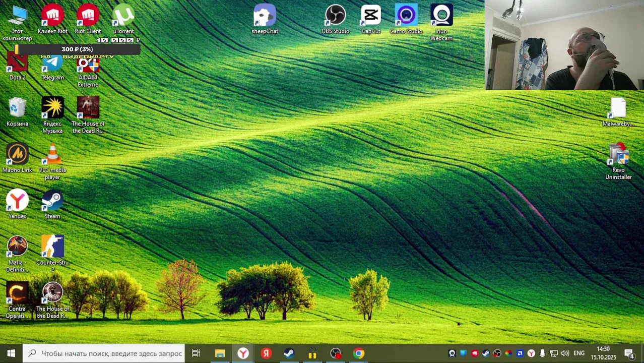644x363 pixels.
Task: Open network settings from the tray icon
Action: [x=554, y=353]
